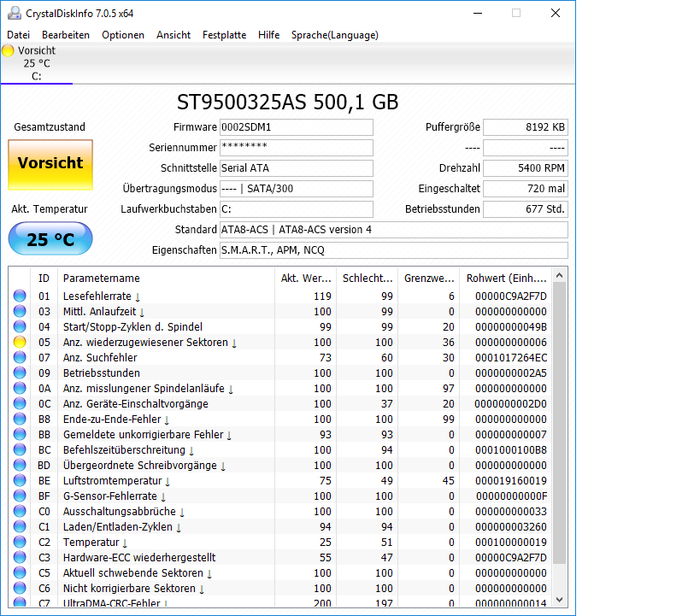700x616 pixels.
Task: Click the Eingeschaltet field 720 mal
Action: [x=526, y=189]
